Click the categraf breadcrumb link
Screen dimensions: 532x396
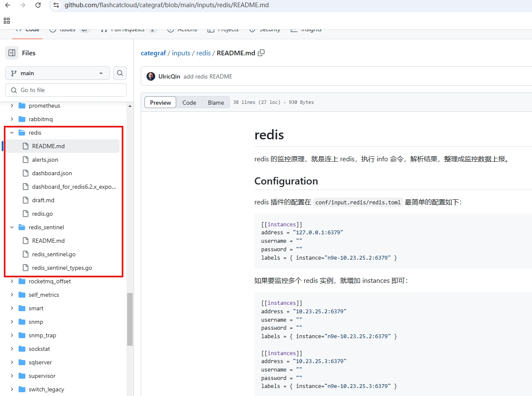[x=153, y=53]
